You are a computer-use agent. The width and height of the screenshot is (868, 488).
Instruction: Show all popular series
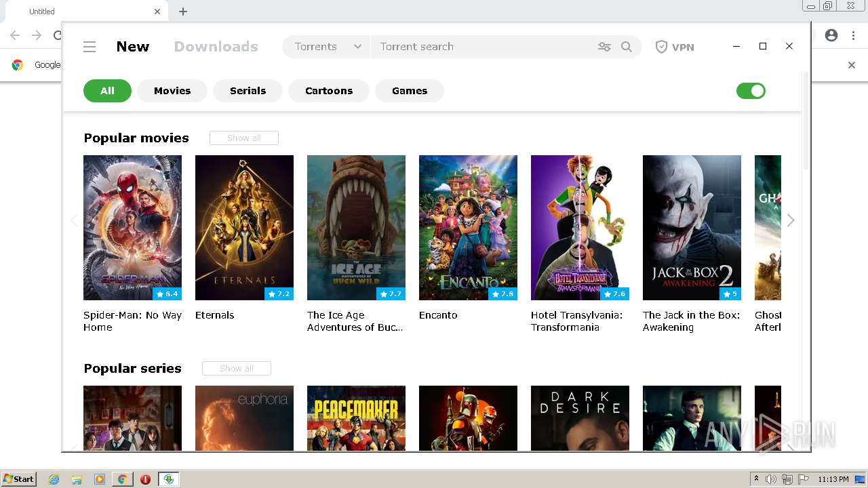pyautogui.click(x=237, y=368)
